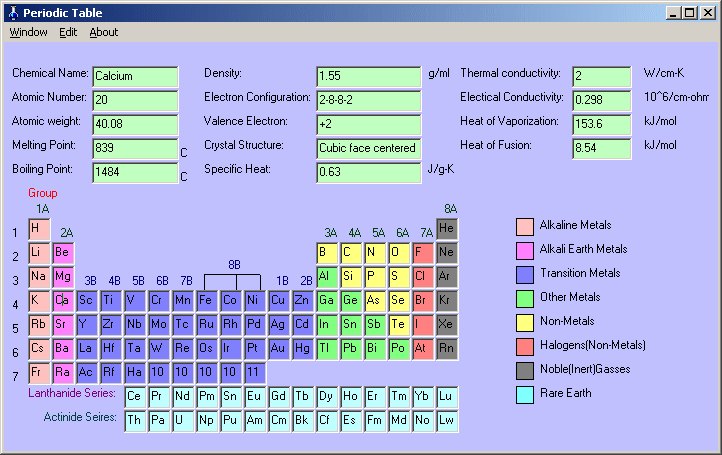Click the flask application icon in title bar
The width and height of the screenshot is (722, 455).
(x=13, y=13)
